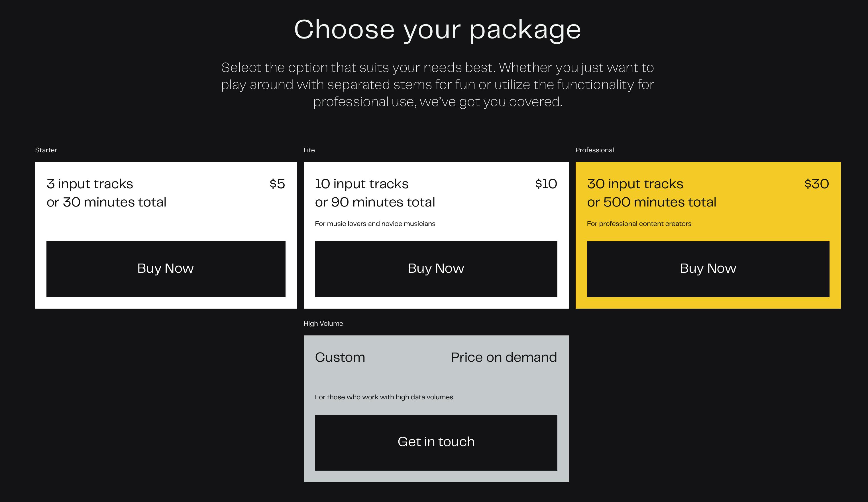Click the $5 price text
This screenshot has width=868, height=502.
click(277, 184)
